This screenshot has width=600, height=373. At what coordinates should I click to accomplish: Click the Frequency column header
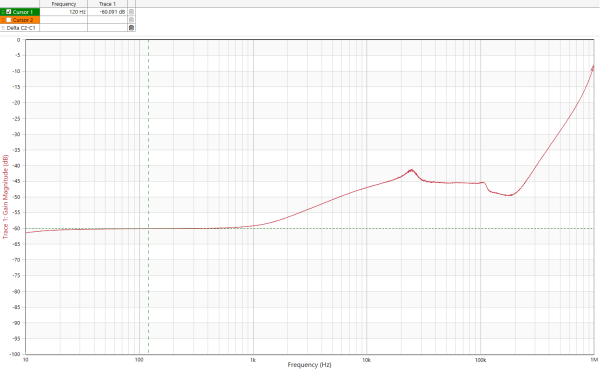(64, 4)
